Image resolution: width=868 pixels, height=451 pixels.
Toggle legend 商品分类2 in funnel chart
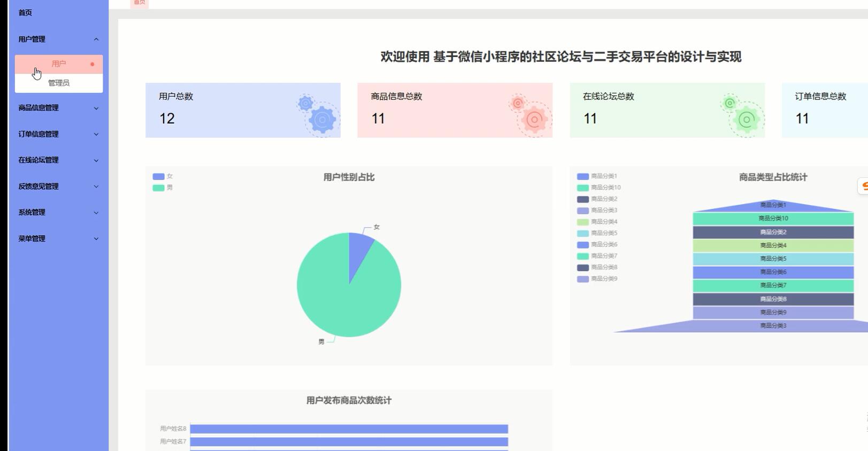pyautogui.click(x=597, y=199)
